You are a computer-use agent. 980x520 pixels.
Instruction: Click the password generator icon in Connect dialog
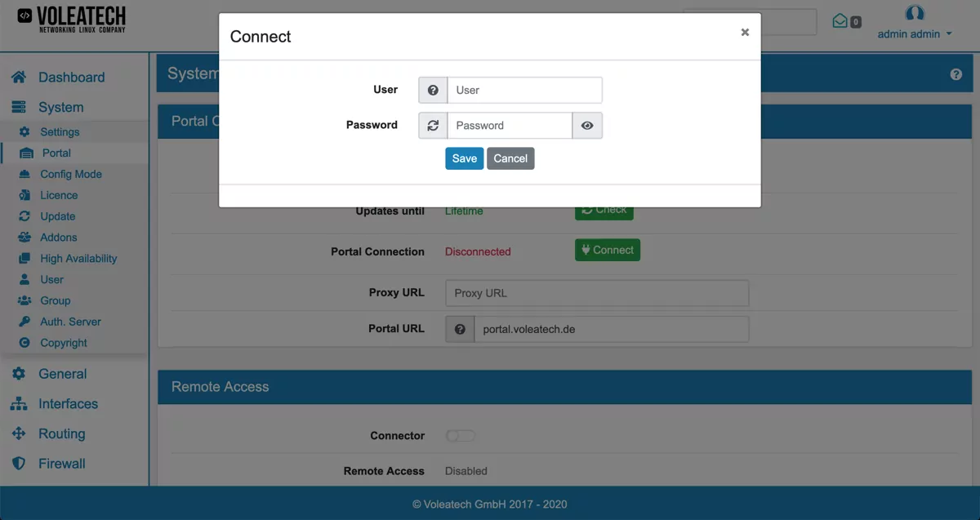(x=432, y=125)
